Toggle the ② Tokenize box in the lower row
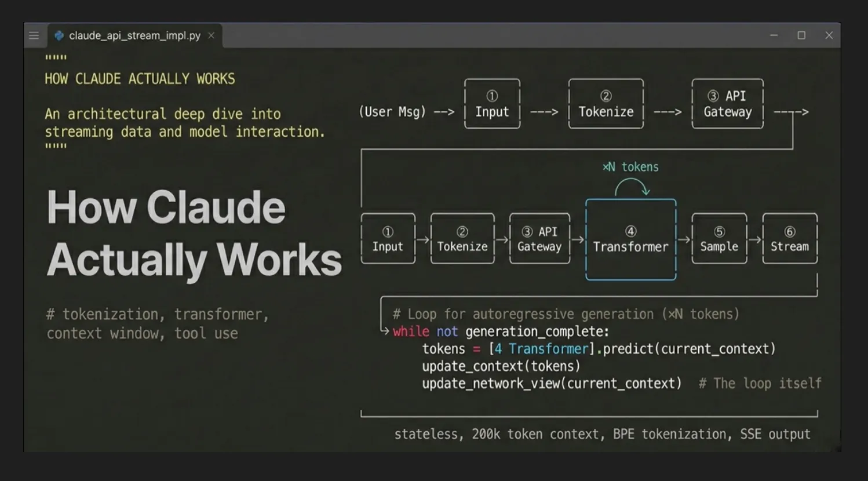The image size is (868, 481). coord(462,239)
